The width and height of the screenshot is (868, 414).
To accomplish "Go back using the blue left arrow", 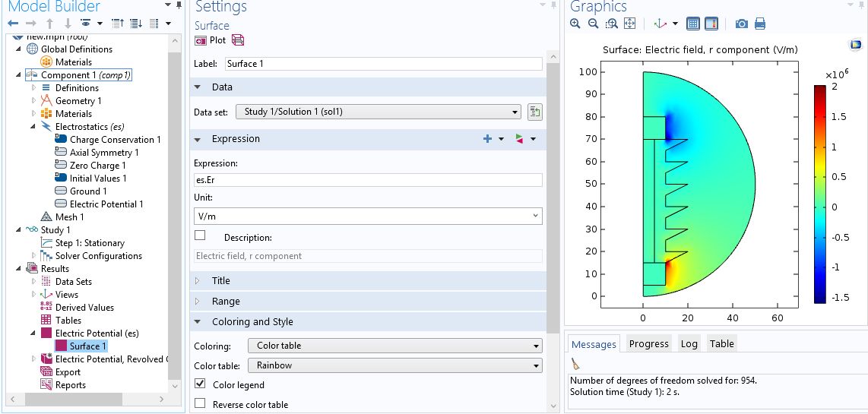I will [13, 24].
